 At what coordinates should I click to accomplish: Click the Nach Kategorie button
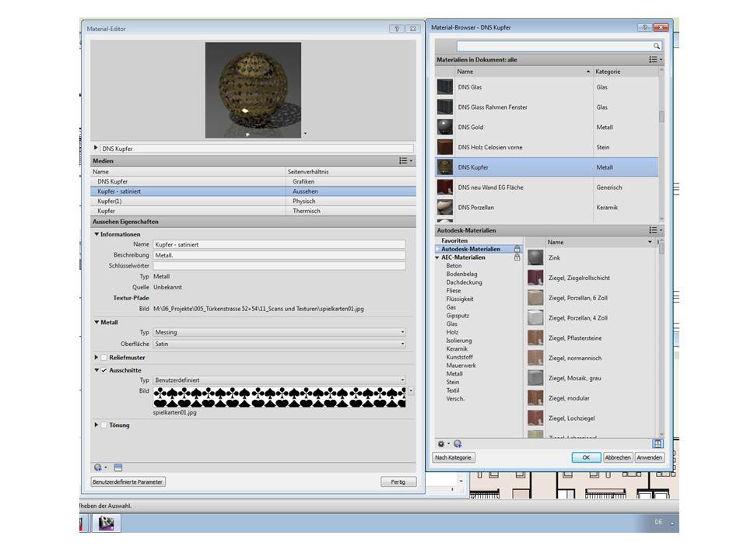453,457
